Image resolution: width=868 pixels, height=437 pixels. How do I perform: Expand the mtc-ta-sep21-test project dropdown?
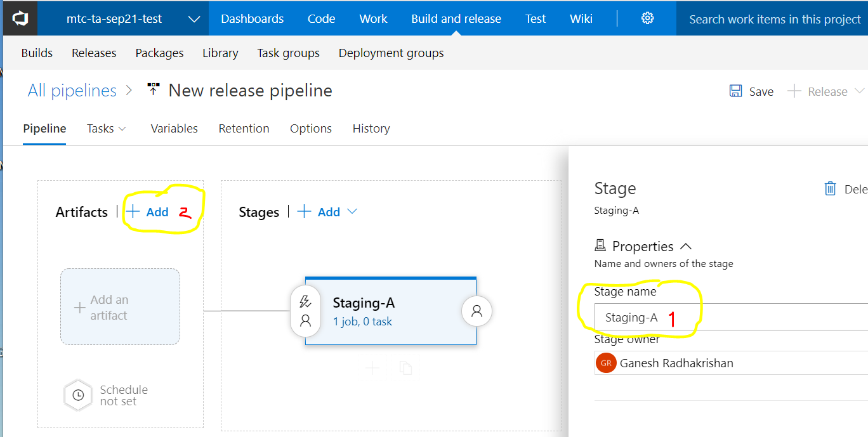(x=194, y=19)
